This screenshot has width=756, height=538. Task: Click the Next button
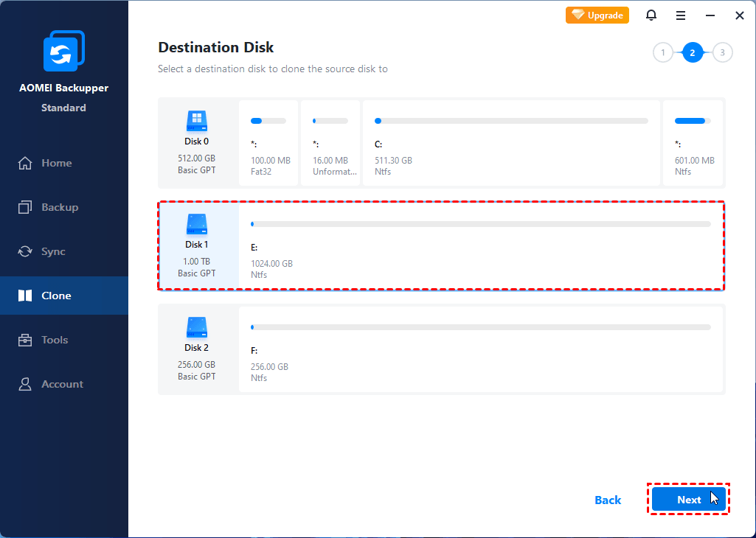click(x=689, y=500)
